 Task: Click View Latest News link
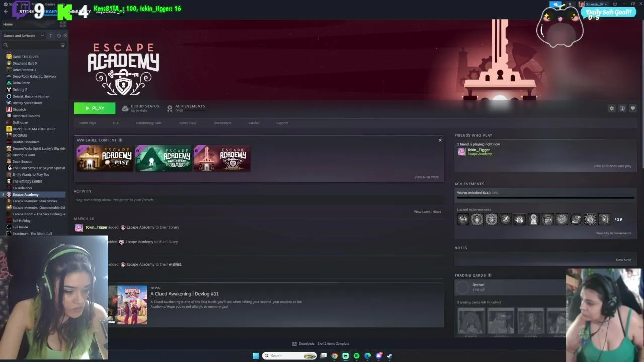(x=427, y=212)
